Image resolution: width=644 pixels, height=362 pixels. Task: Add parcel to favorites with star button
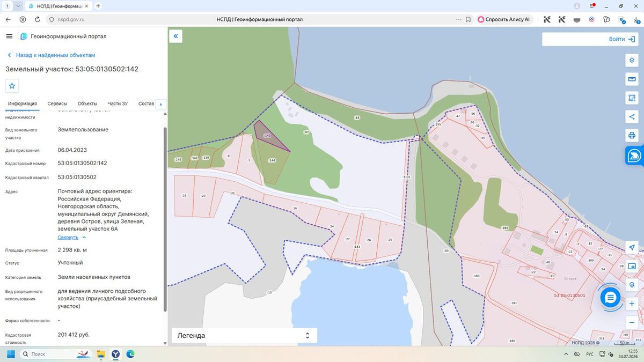[12, 86]
